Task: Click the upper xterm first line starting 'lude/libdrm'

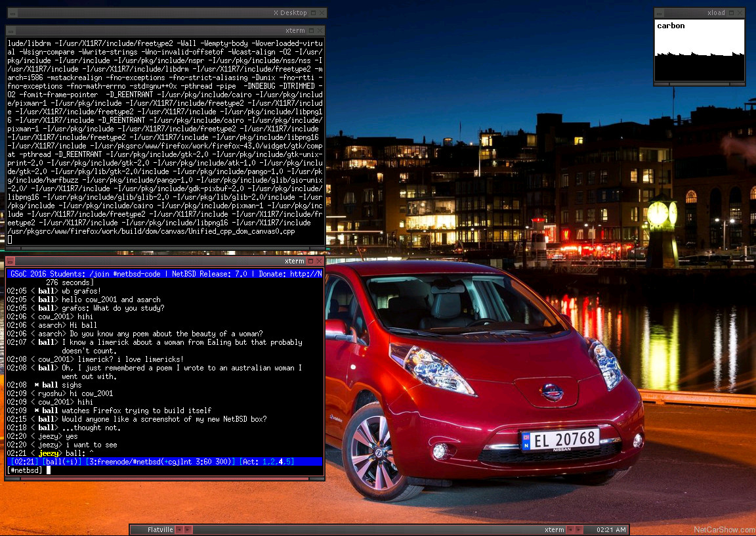Action: (165, 43)
